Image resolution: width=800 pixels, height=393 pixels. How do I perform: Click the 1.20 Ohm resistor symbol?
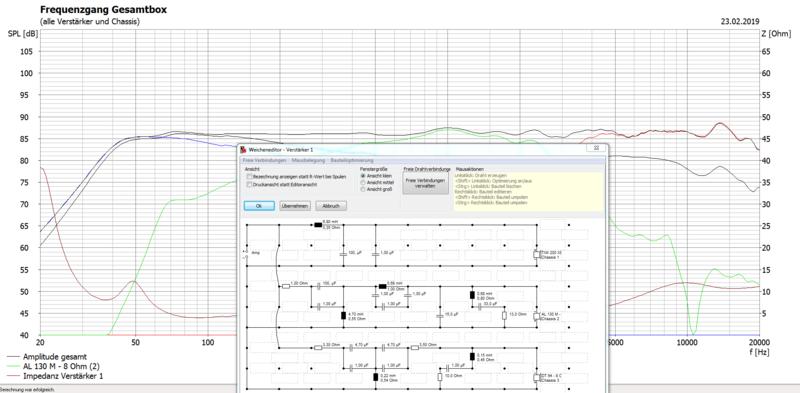[286, 286]
